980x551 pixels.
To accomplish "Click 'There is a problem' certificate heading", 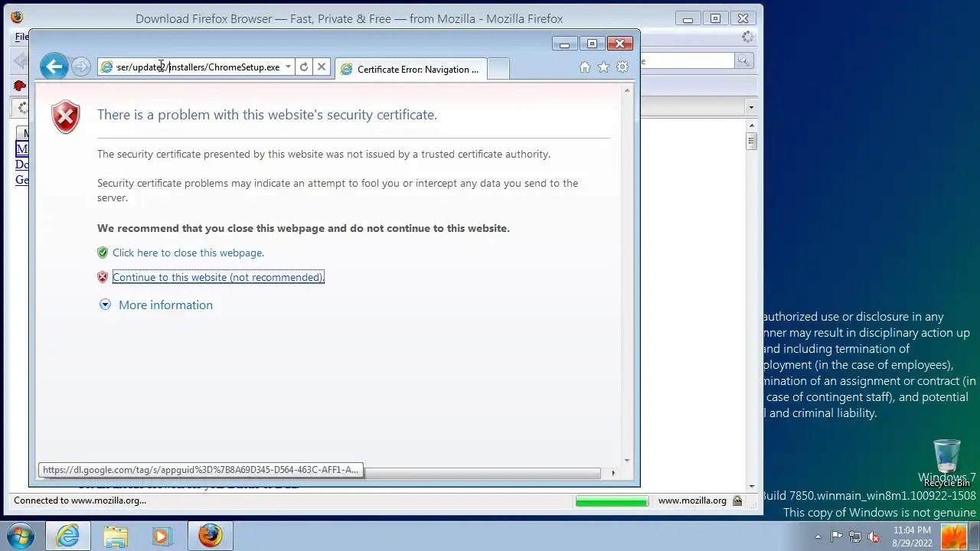I will click(x=267, y=115).
